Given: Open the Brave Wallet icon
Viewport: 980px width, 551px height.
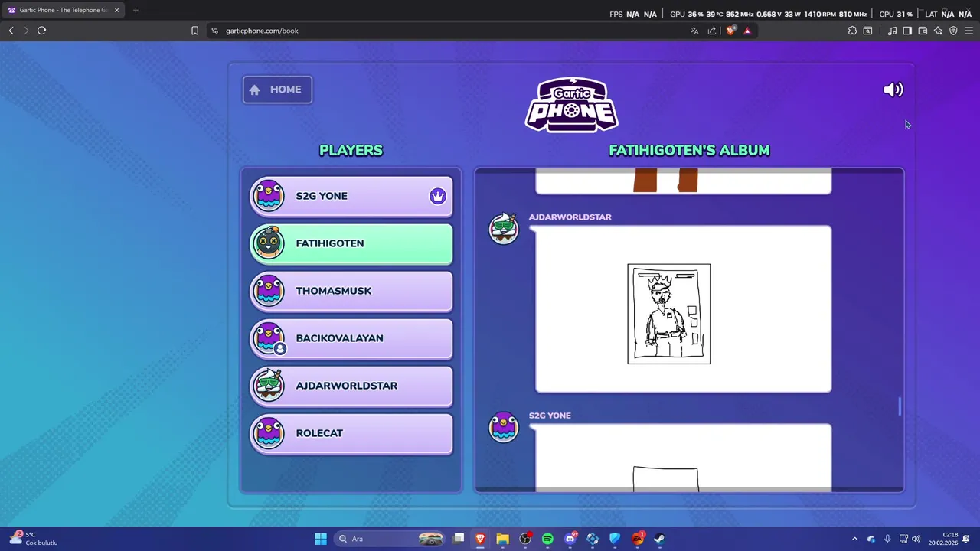Looking at the screenshot, I should click(x=923, y=31).
